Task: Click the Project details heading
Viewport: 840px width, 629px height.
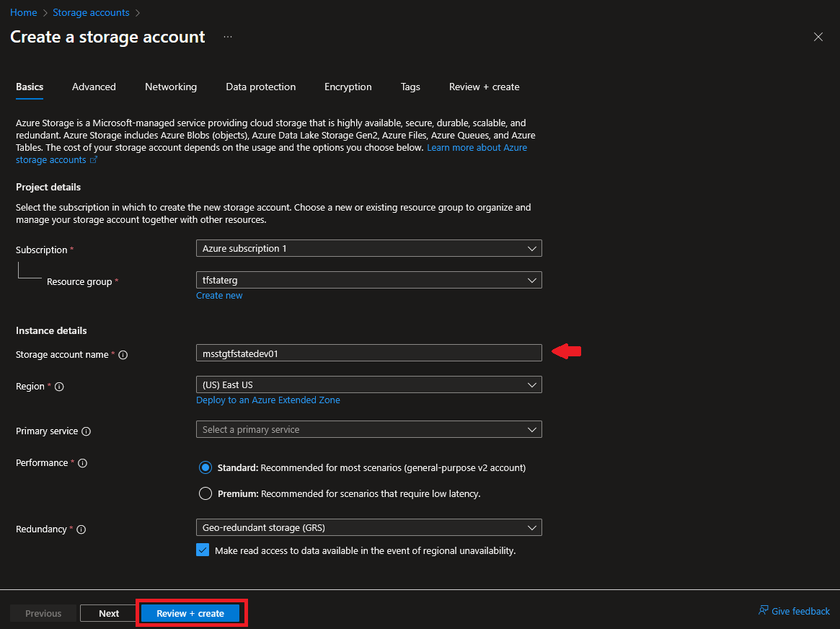Action: [x=48, y=187]
